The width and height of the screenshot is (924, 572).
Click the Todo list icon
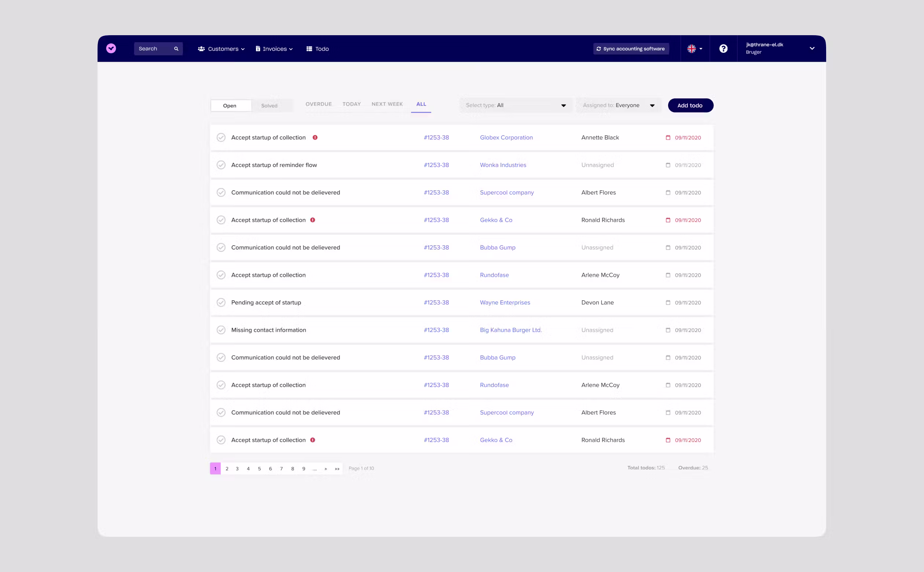tap(309, 49)
